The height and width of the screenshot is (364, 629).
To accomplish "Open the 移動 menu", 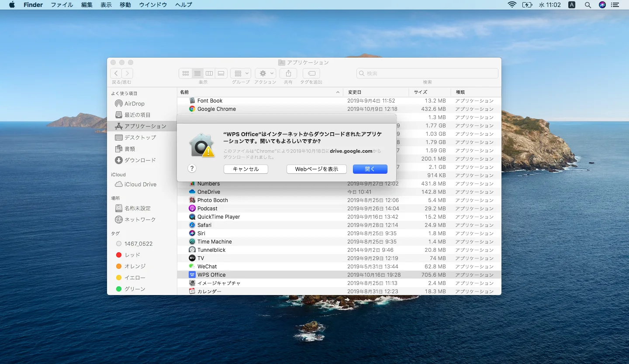I will 125,5.
